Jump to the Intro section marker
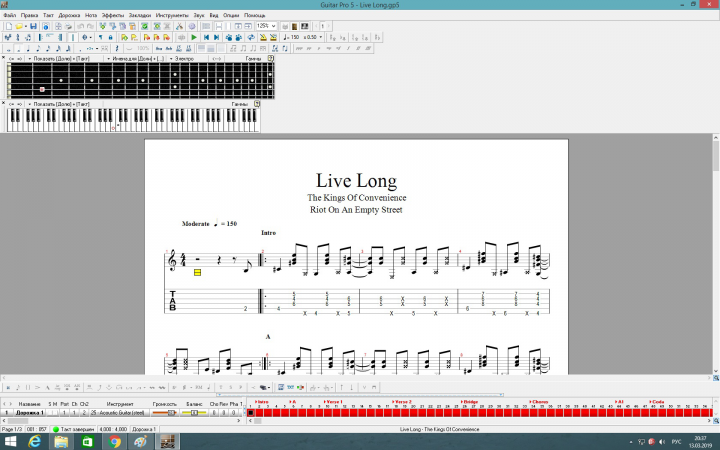This screenshot has width=720, height=450. point(262,402)
